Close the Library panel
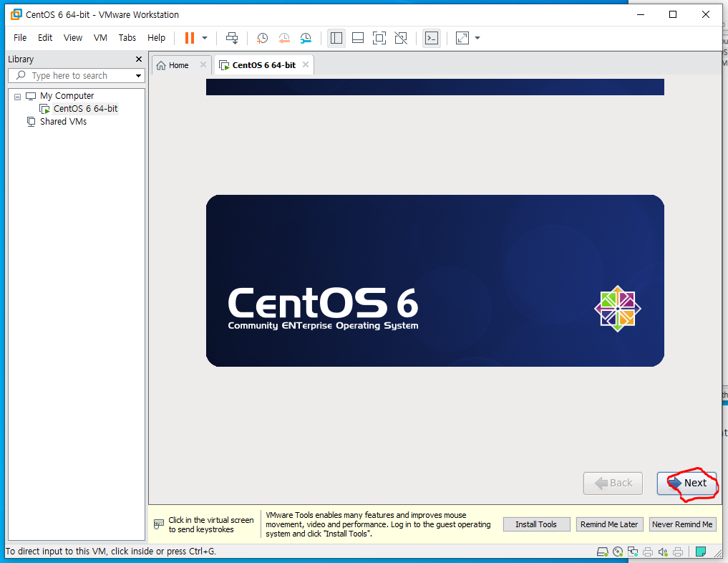The width and height of the screenshot is (728, 563). [138, 59]
